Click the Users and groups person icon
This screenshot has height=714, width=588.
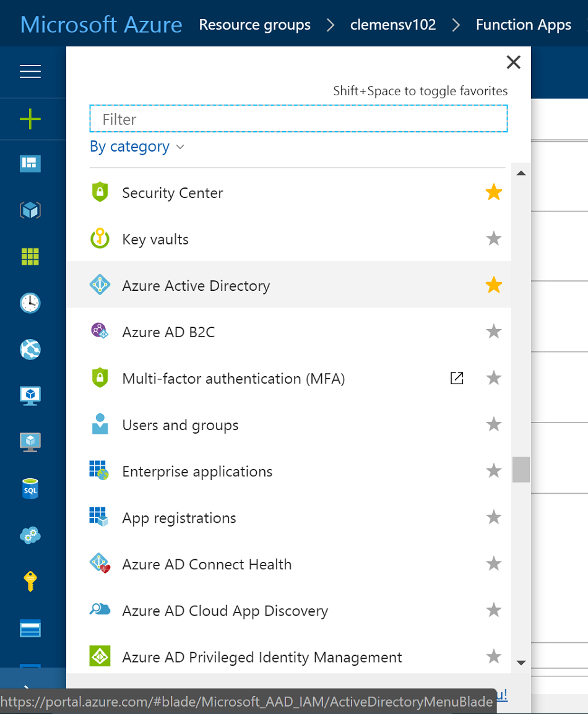(x=100, y=424)
